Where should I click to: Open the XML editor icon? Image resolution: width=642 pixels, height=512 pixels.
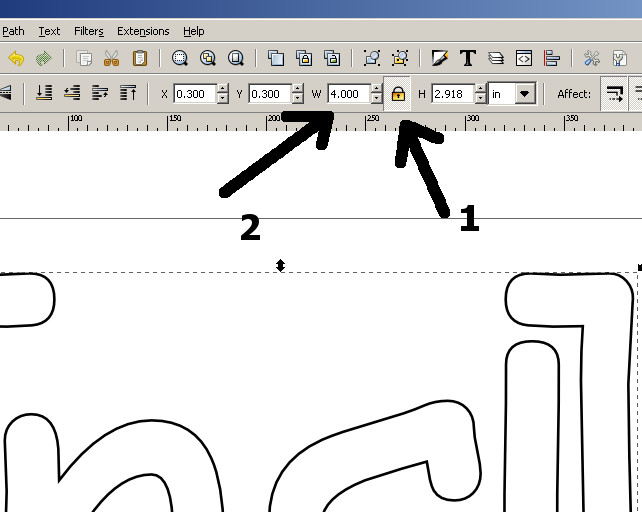523,59
